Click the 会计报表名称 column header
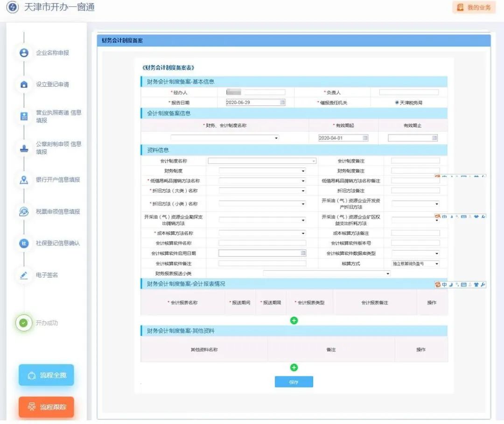The height and width of the screenshot is (424, 504). click(182, 303)
